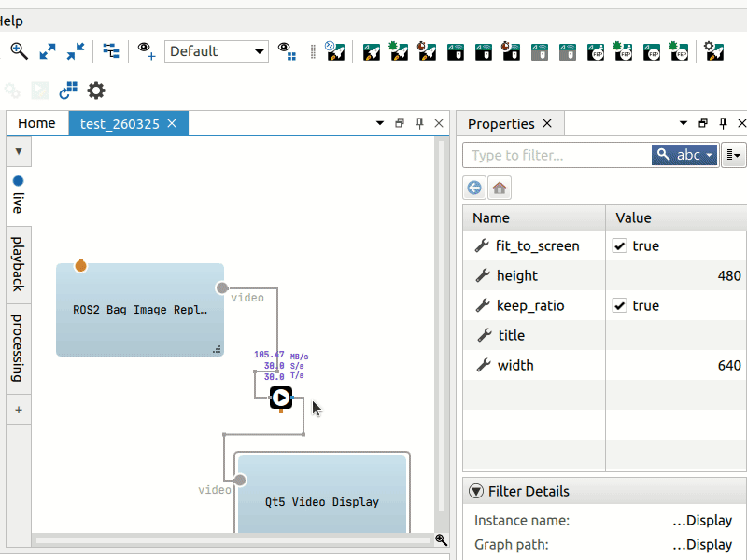Collapse the Filter Details section

[476, 491]
